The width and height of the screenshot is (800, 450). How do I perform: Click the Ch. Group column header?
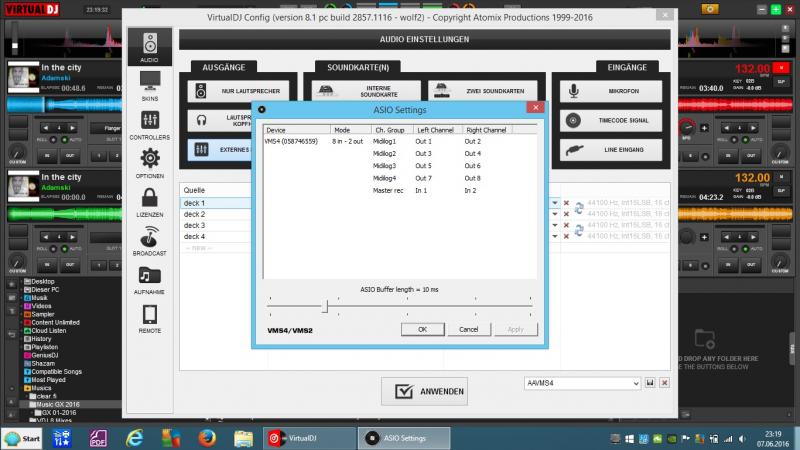click(x=392, y=130)
